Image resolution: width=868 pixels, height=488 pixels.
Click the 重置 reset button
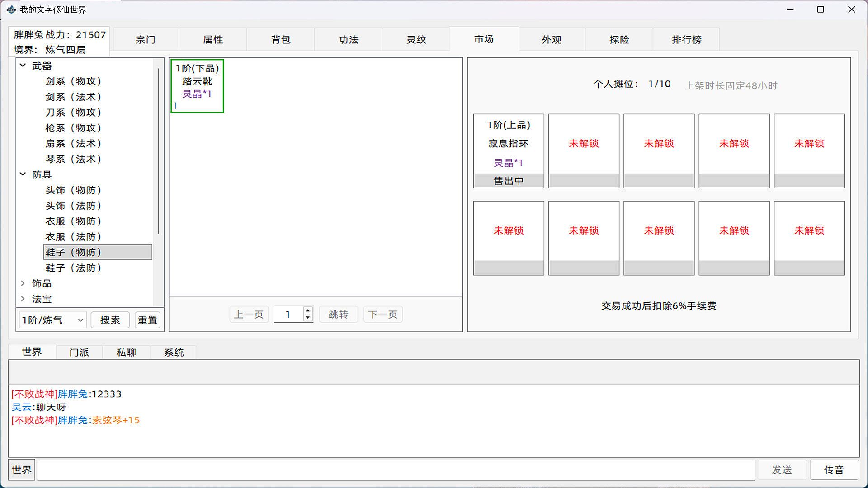[147, 320]
